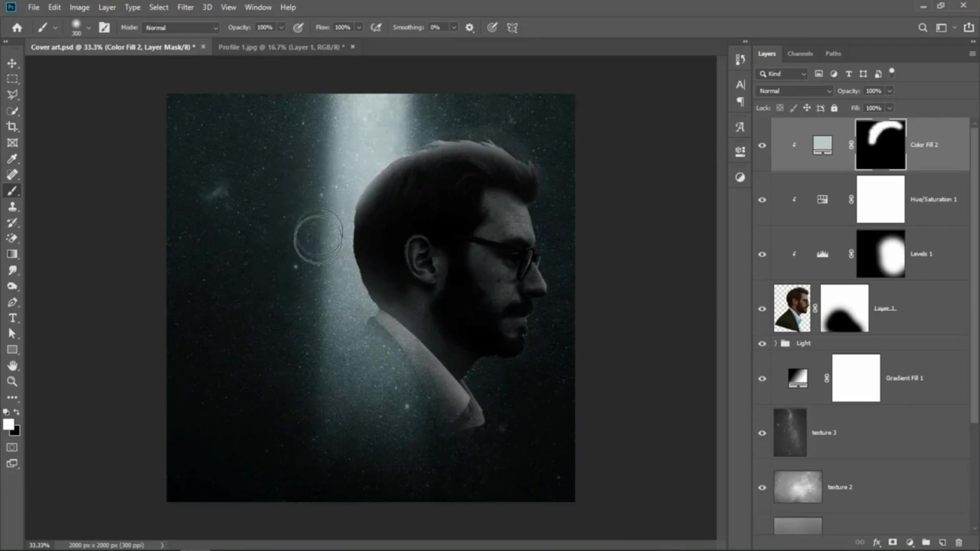Select the Pen tool
The width and height of the screenshot is (980, 551).
point(12,302)
